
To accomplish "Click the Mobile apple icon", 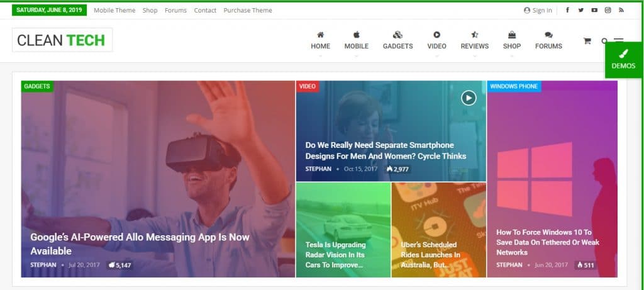I will (357, 35).
